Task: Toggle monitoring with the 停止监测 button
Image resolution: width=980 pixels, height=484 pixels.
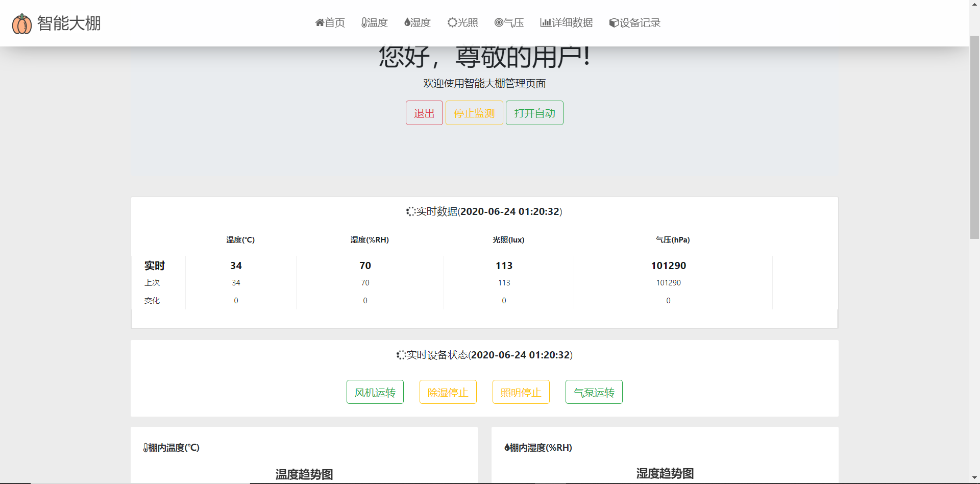Action: pos(474,113)
